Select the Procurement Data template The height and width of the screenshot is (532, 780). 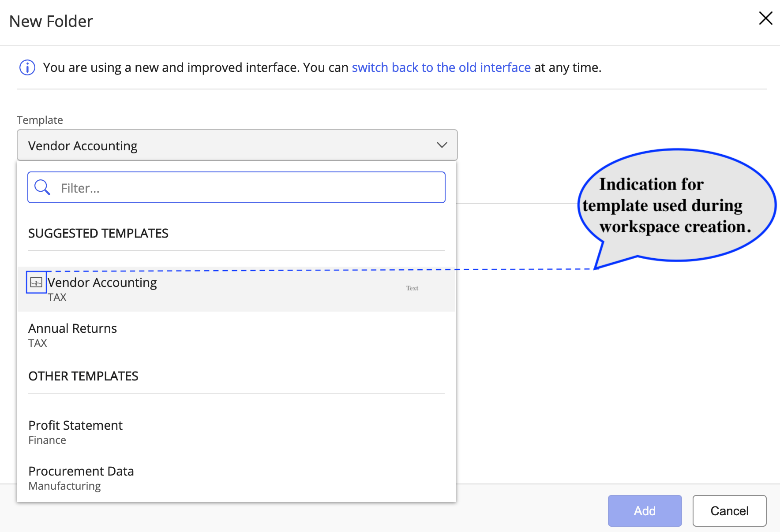pyautogui.click(x=81, y=472)
